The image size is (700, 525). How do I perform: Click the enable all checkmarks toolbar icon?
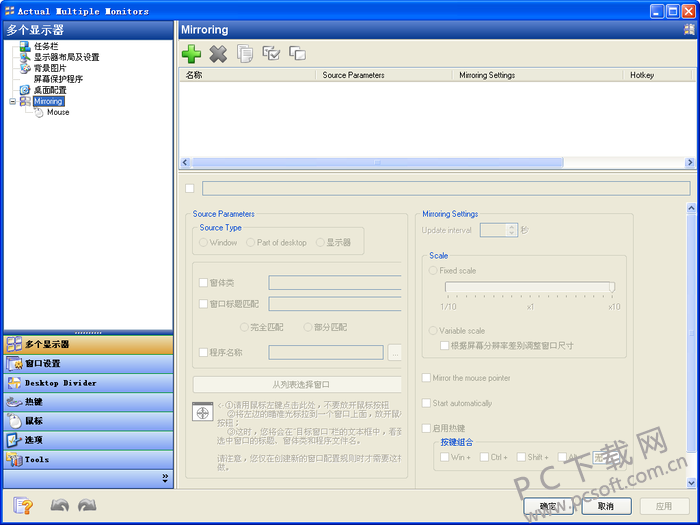(x=271, y=54)
